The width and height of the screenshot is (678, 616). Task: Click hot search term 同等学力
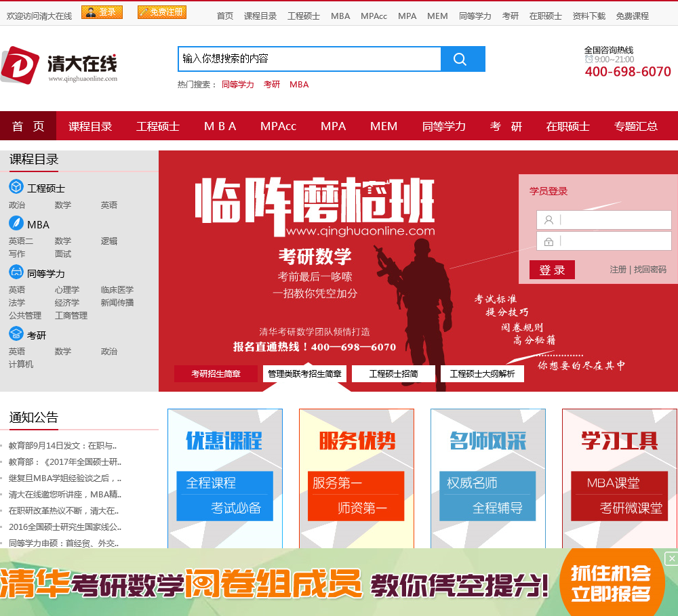pyautogui.click(x=238, y=84)
